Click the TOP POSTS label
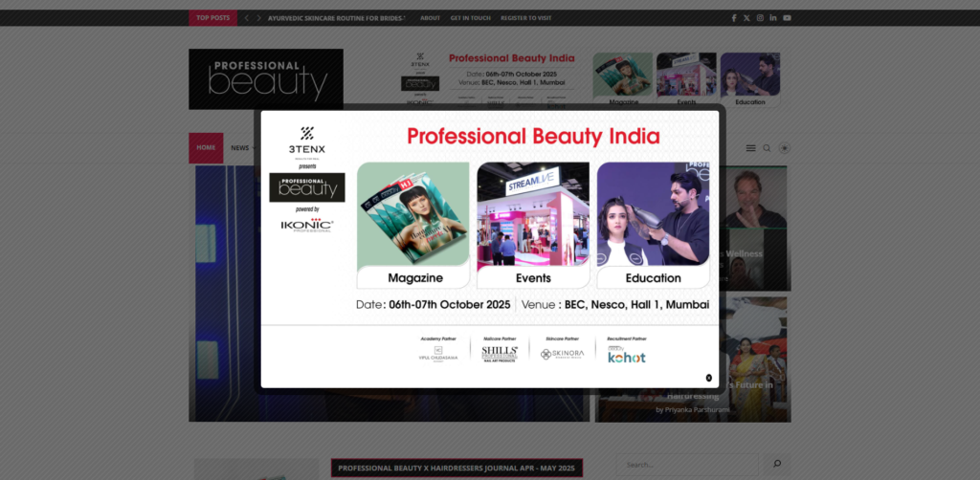The image size is (980, 480). coord(213,18)
